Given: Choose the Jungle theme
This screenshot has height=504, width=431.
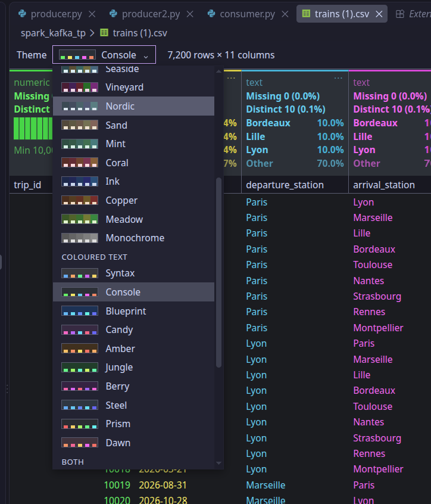Looking at the screenshot, I should (133, 368).
